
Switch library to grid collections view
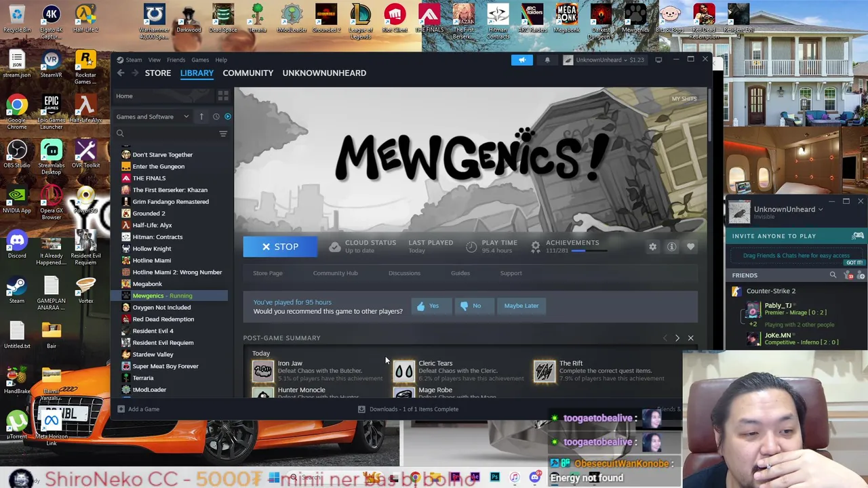[223, 96]
